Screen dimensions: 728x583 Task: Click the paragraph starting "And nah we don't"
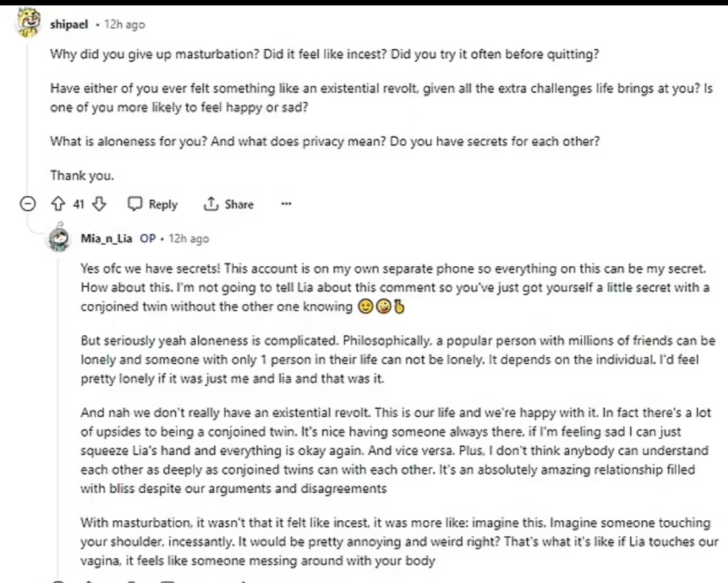click(x=395, y=450)
